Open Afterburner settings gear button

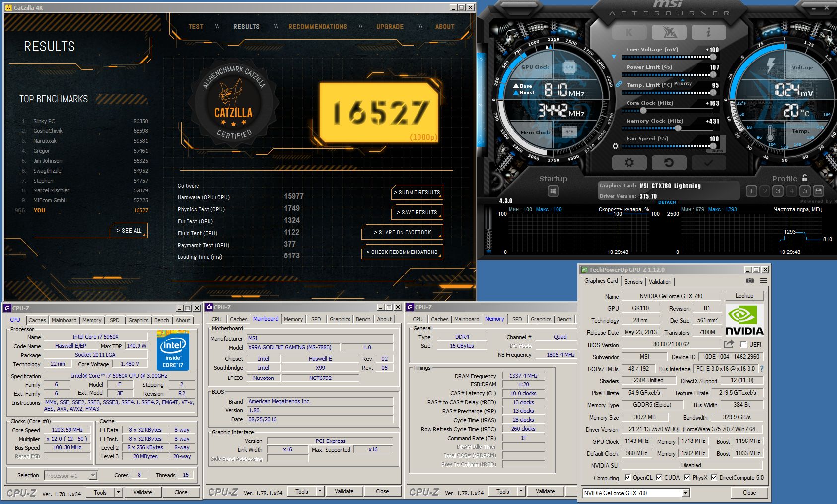point(629,163)
